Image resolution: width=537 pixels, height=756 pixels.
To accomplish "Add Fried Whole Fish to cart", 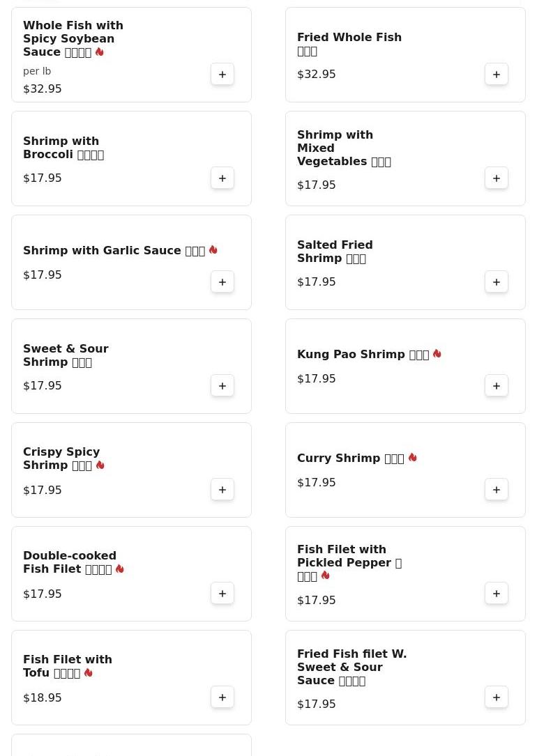I will [x=497, y=75].
